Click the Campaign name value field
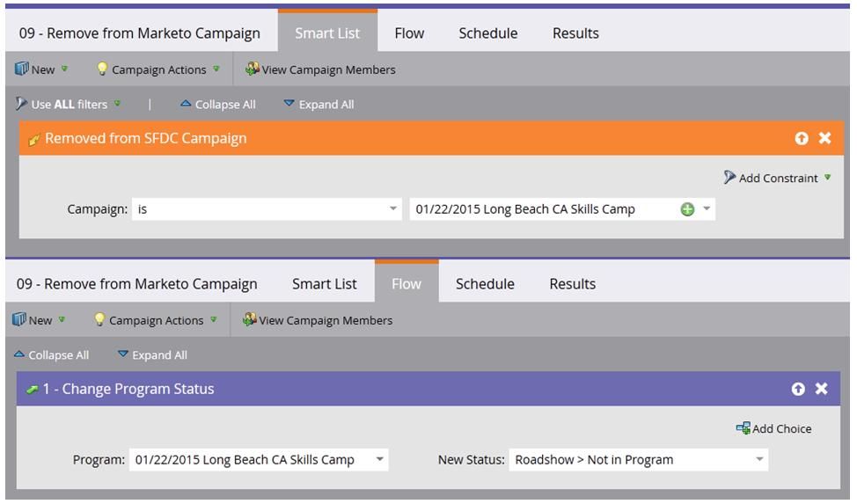The image size is (857, 504). (x=541, y=209)
